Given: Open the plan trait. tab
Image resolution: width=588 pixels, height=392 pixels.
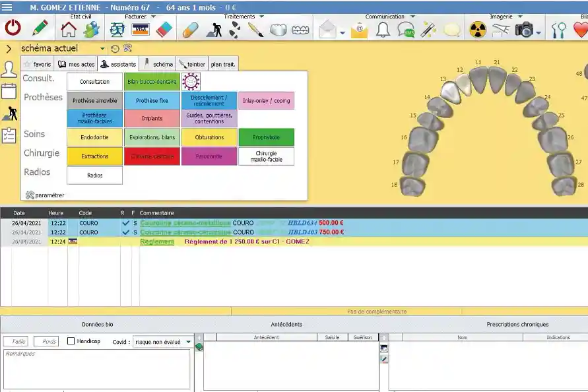Looking at the screenshot, I should click(x=224, y=65).
